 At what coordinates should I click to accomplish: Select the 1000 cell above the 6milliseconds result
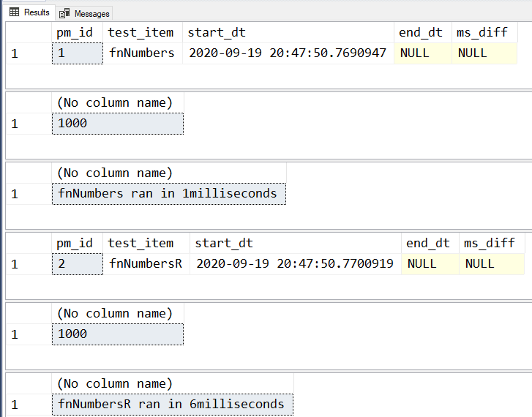(117, 334)
